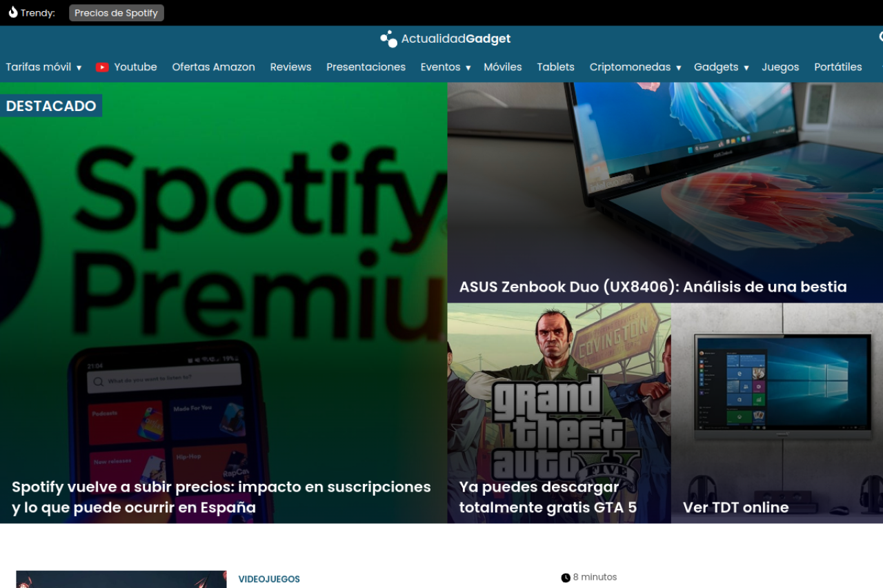
Task: Expand the Gadgets menu arrow
Action: point(746,68)
